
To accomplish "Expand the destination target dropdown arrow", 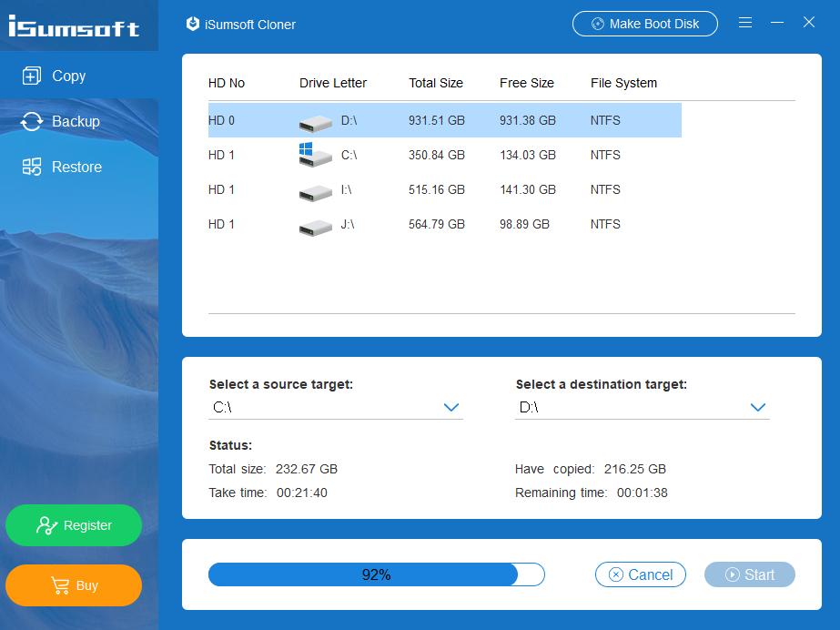I will tap(758, 408).
